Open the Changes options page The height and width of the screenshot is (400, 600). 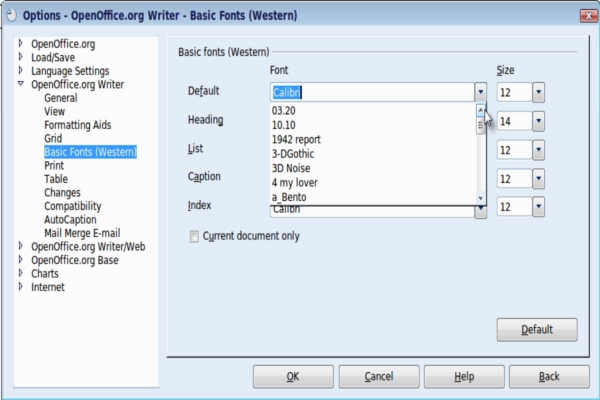coord(62,193)
